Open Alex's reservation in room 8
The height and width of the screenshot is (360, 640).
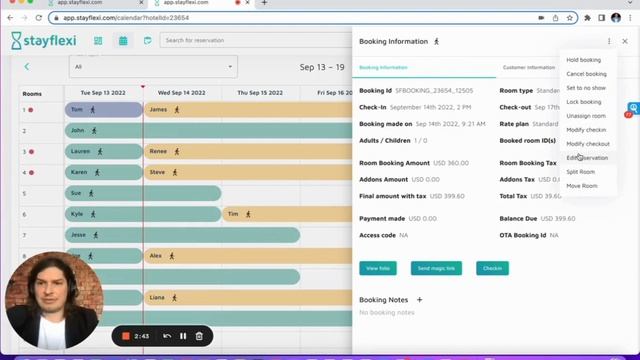point(248,256)
